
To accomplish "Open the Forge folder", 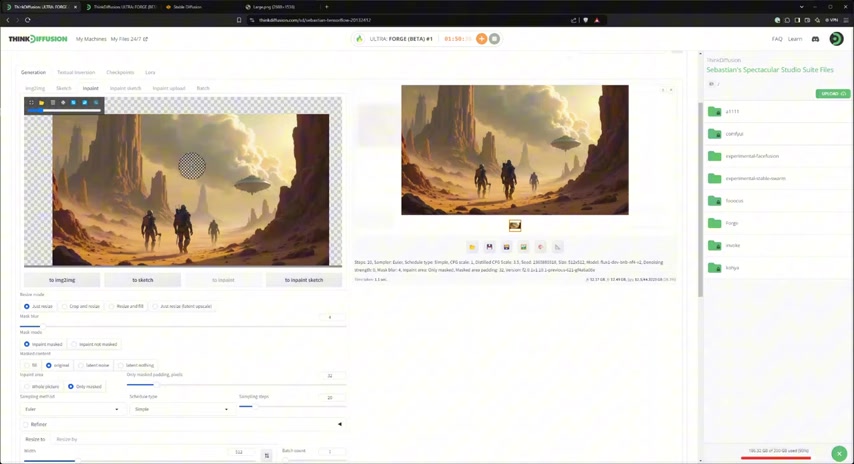I will (x=776, y=223).
